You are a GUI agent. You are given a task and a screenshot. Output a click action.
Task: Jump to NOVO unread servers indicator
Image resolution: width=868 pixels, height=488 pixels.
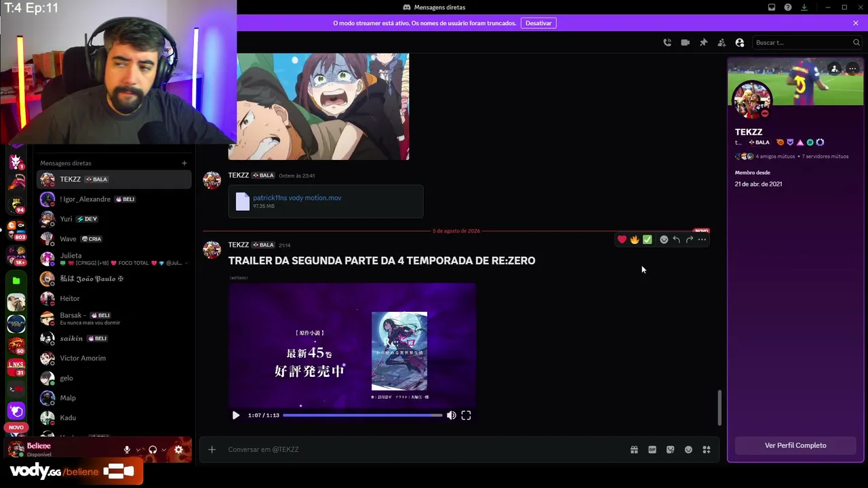(16, 428)
